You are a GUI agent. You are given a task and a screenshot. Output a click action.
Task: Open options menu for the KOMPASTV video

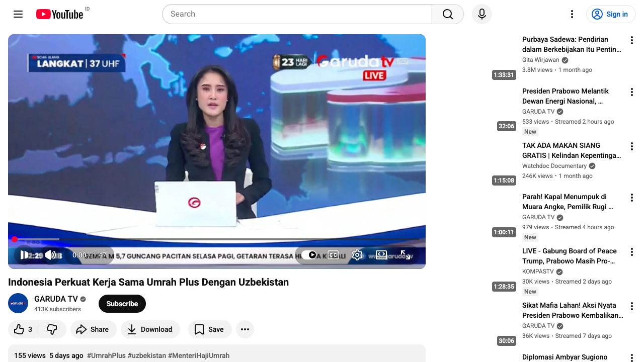click(631, 251)
